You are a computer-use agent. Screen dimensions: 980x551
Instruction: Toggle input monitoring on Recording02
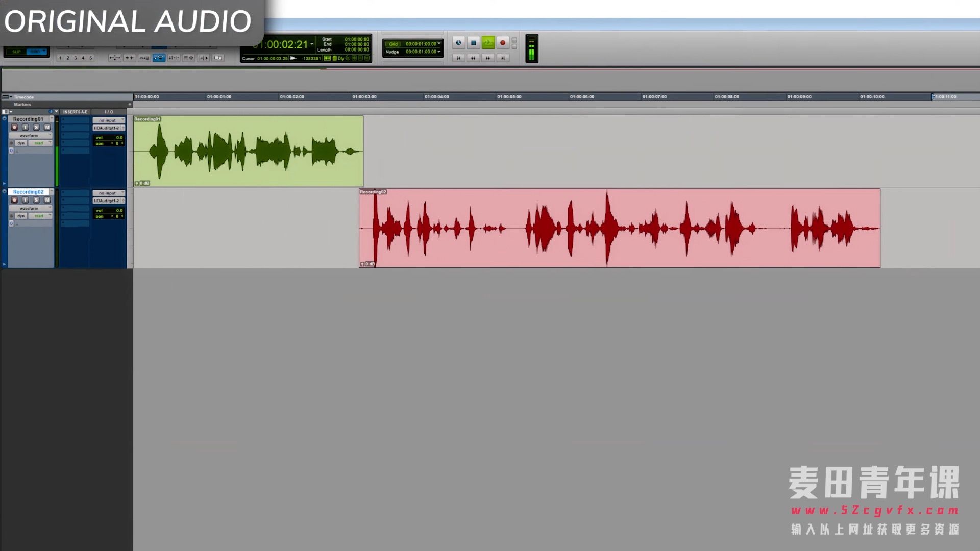[25, 201]
